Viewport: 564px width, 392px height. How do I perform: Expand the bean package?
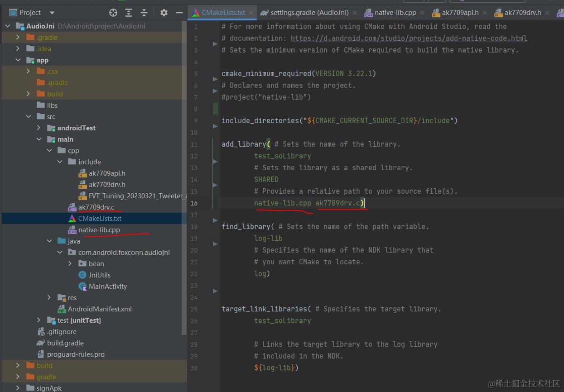(x=70, y=264)
